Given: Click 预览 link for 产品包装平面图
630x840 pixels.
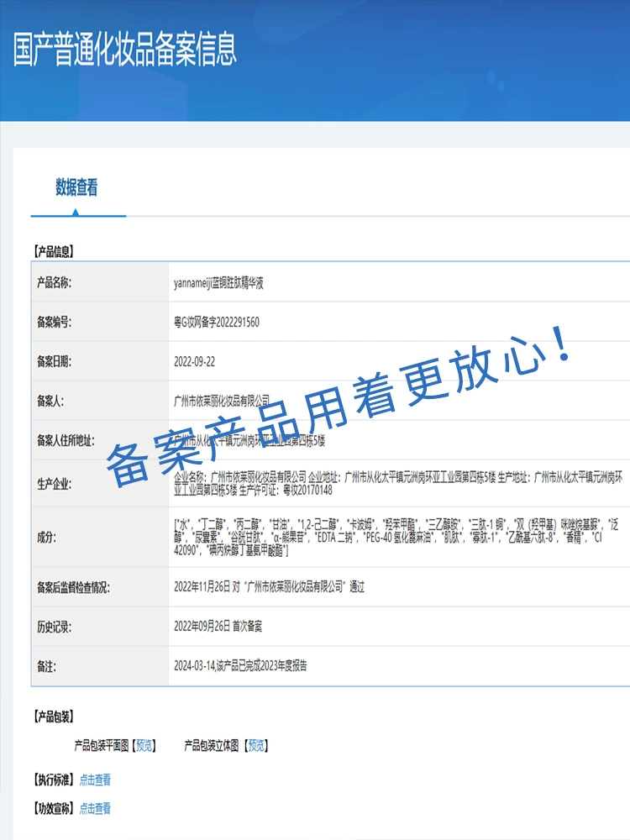Looking at the screenshot, I should click(144, 745).
